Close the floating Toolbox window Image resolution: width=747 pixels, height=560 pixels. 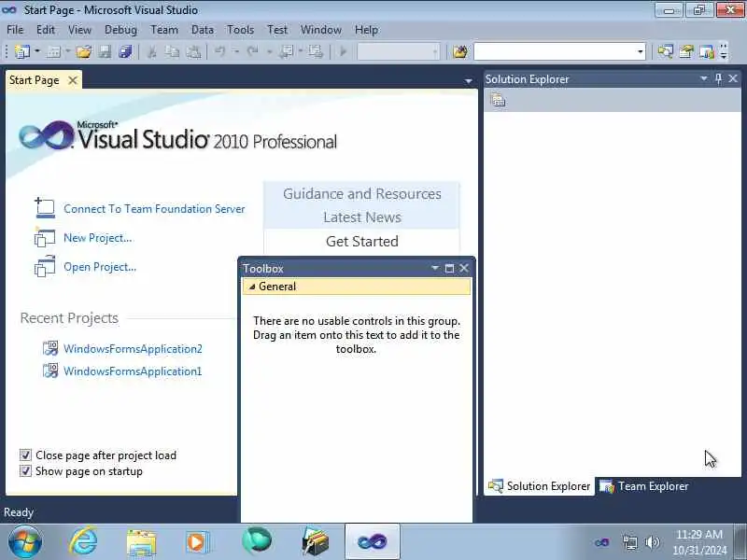click(464, 268)
